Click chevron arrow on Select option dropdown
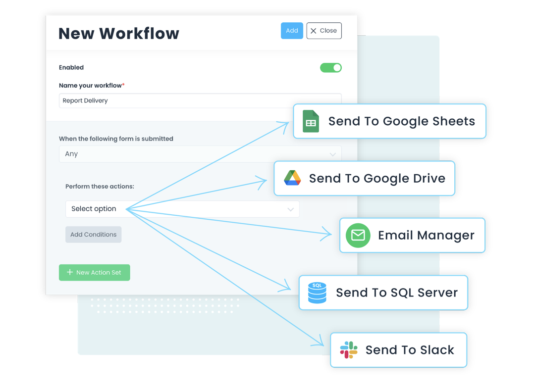This screenshot has width=535, height=392. (x=291, y=209)
